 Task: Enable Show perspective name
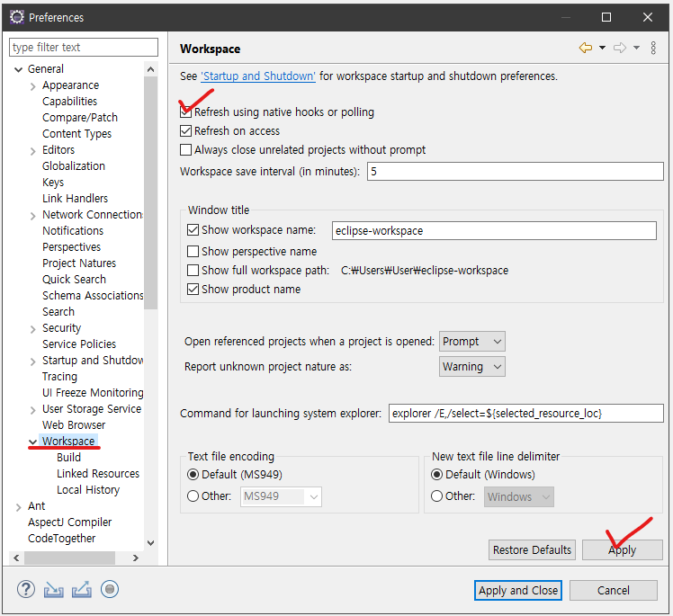(x=193, y=251)
